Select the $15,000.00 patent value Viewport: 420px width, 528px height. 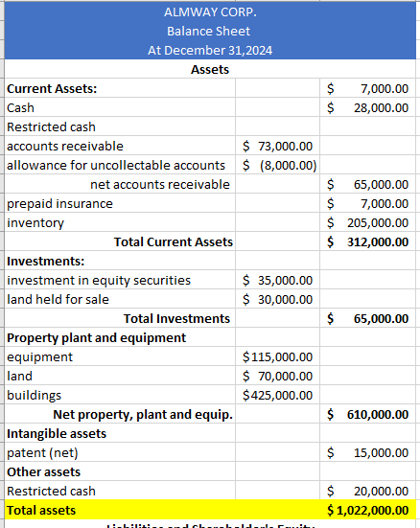click(x=368, y=452)
